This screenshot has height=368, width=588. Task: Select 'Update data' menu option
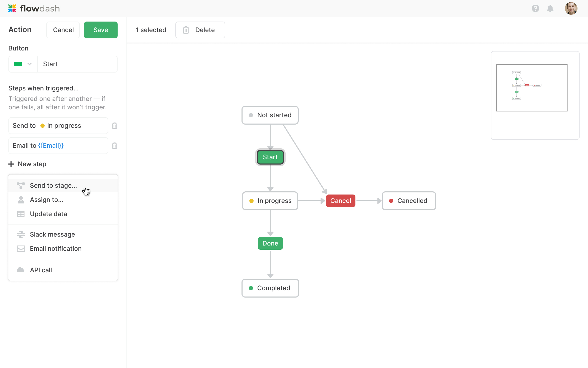48,214
